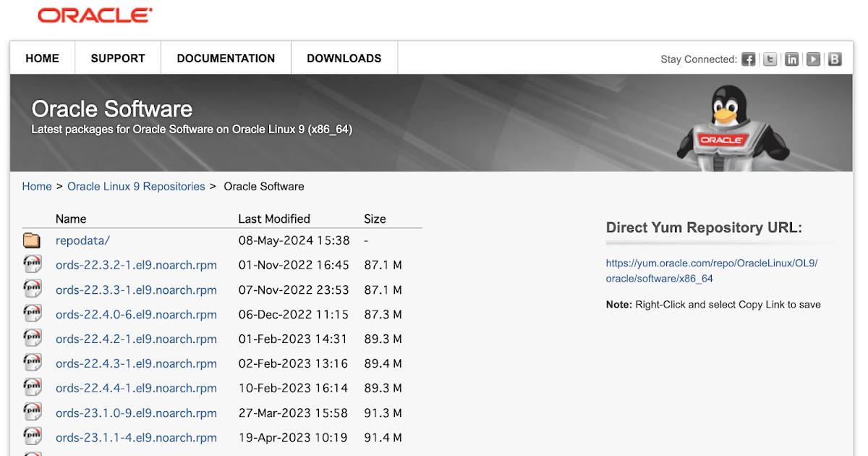Download ords-23.1.1-4.el9.noarch.rpm

coord(136,438)
